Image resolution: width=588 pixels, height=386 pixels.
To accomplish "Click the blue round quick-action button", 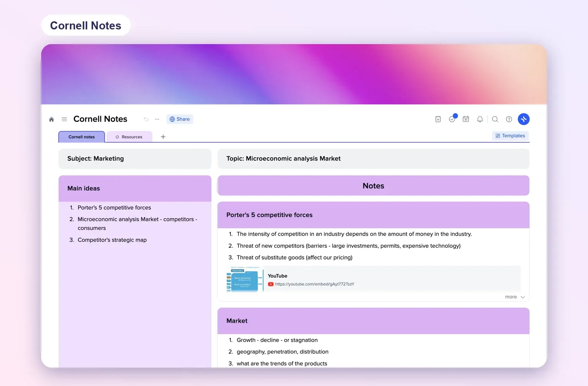I will click(524, 119).
